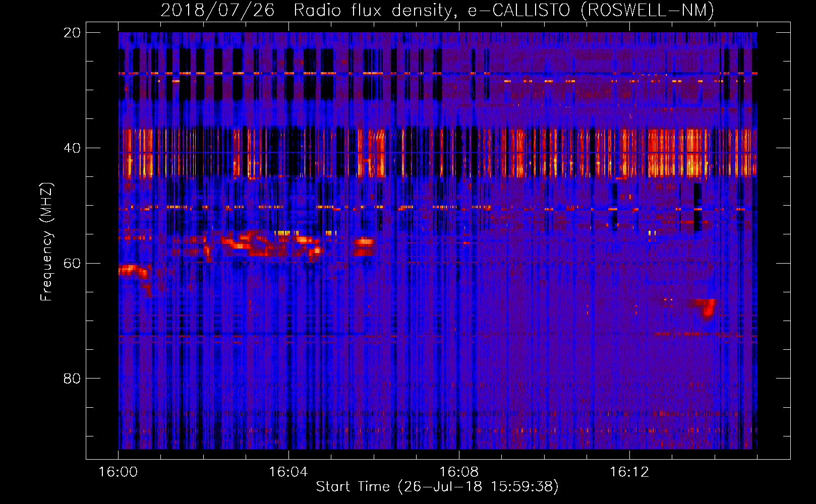Click the 60 frequency tick label
Viewport: 816px width, 504px height.
pos(72,264)
